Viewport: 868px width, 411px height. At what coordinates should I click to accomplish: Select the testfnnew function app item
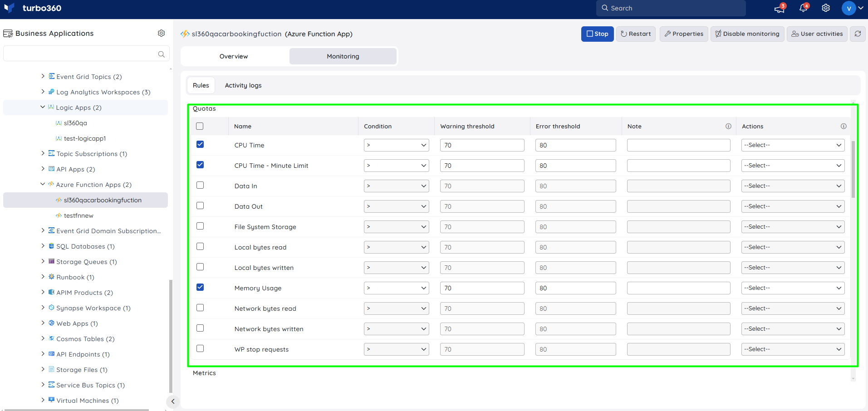coord(78,215)
